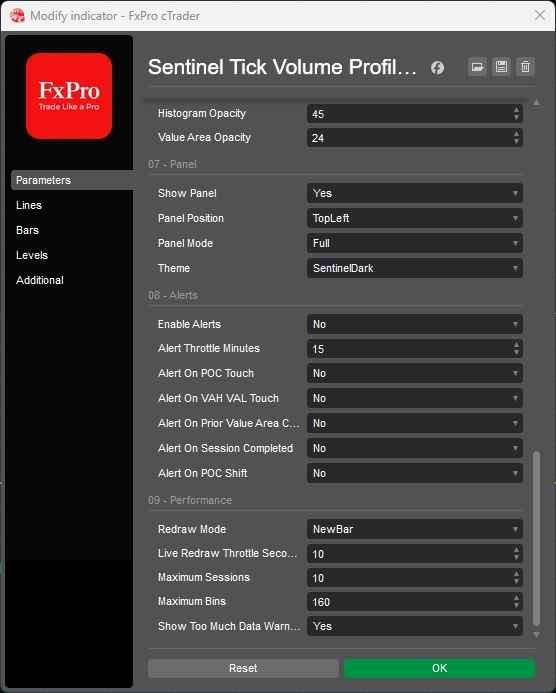Increase the Histogram Opacity value
The image size is (556, 693).
point(516,110)
